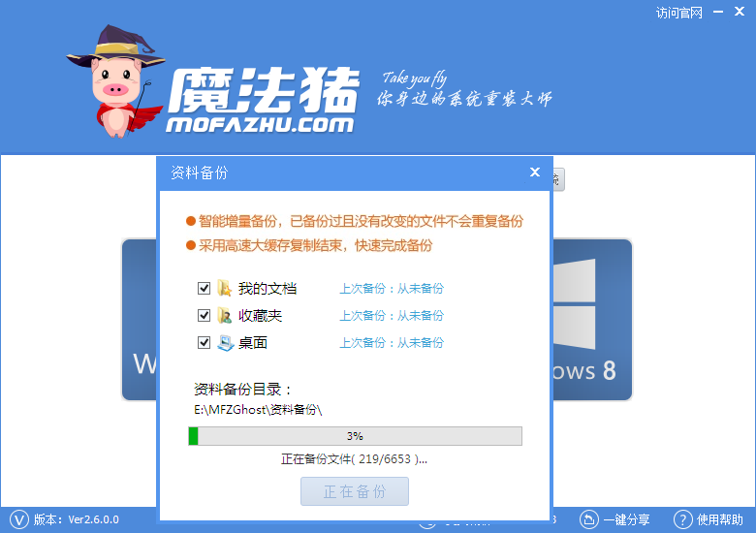The height and width of the screenshot is (533, 756).
Task: Click the magic pig mascot logo
Action: pyautogui.click(x=114, y=82)
